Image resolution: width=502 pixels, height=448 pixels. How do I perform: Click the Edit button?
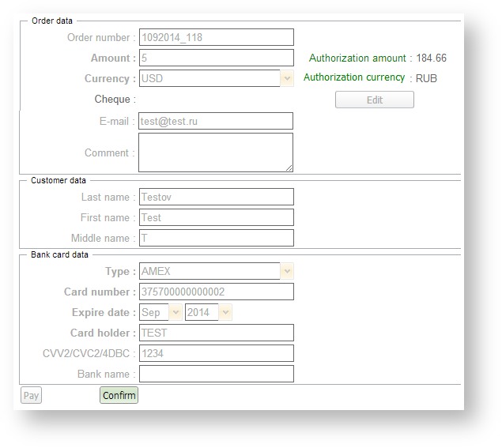click(375, 100)
